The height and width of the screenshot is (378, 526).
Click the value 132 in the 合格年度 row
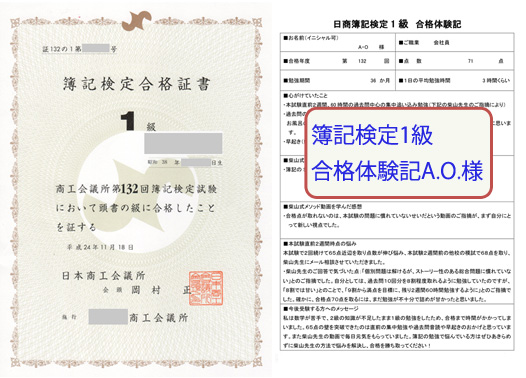click(362, 61)
